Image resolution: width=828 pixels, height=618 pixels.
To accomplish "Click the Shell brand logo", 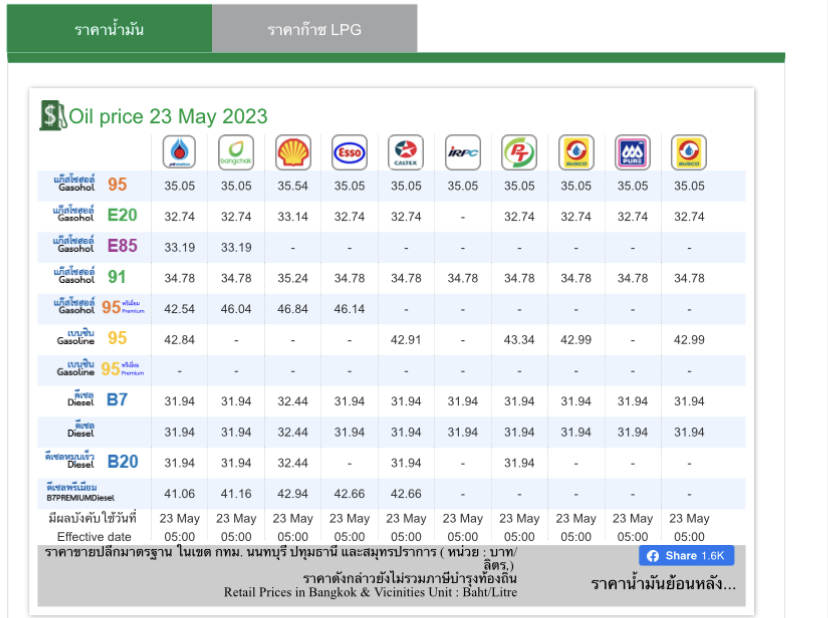I will (293, 152).
